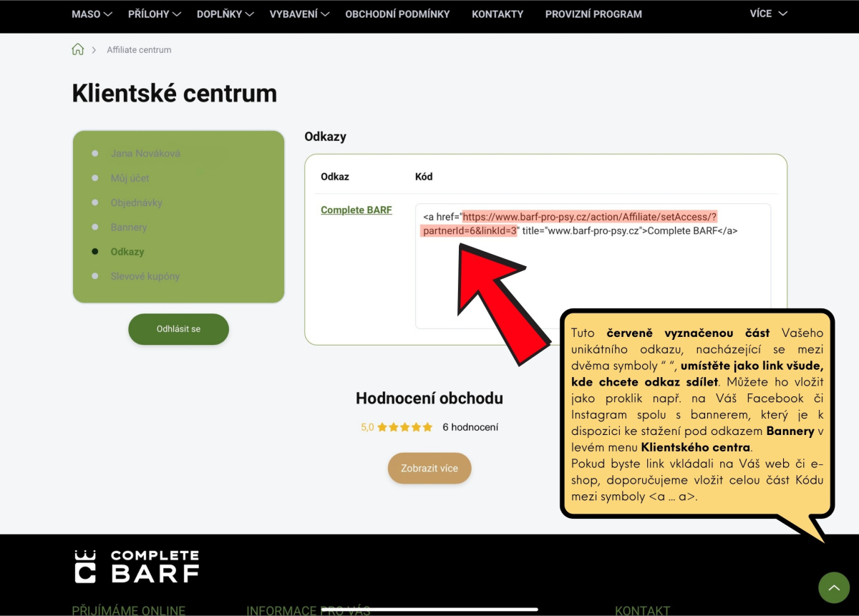Click the Zobrazit více button
This screenshot has width=859, height=616.
pos(429,469)
